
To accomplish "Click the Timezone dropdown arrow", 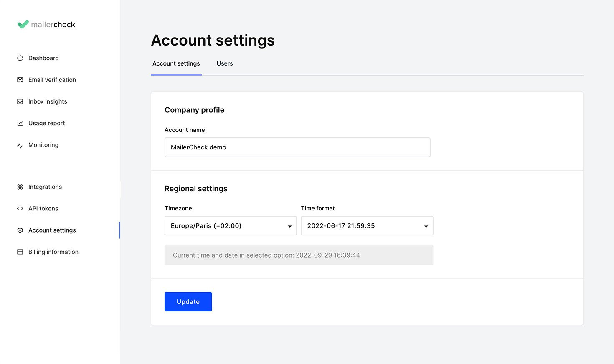I will point(289,226).
